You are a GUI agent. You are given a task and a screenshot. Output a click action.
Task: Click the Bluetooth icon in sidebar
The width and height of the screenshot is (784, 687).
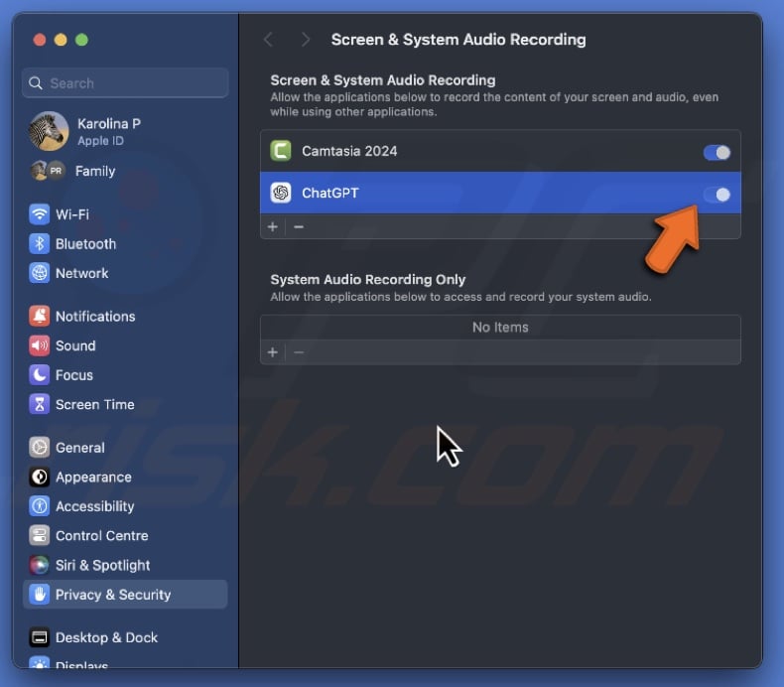click(x=39, y=243)
